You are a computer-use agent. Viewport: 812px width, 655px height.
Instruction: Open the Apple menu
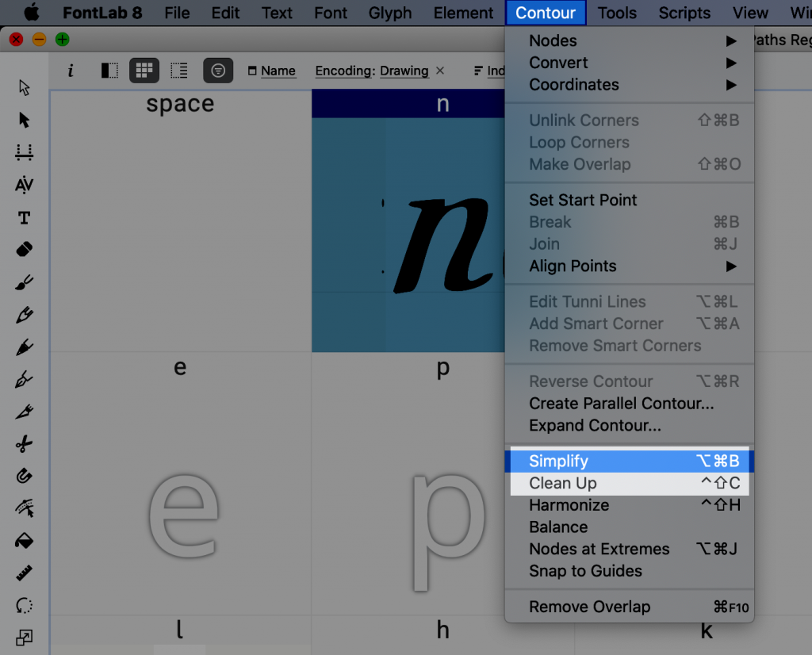click(x=32, y=13)
